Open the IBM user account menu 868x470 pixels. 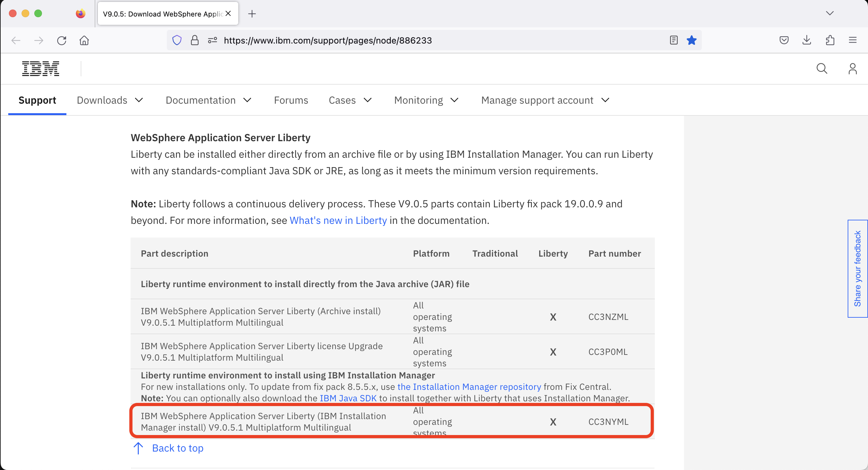pyautogui.click(x=852, y=68)
